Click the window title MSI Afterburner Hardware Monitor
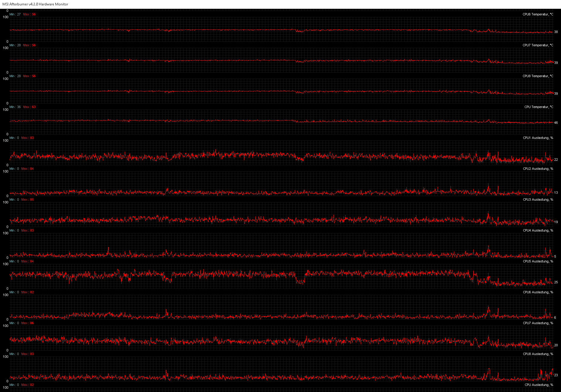 point(35,4)
